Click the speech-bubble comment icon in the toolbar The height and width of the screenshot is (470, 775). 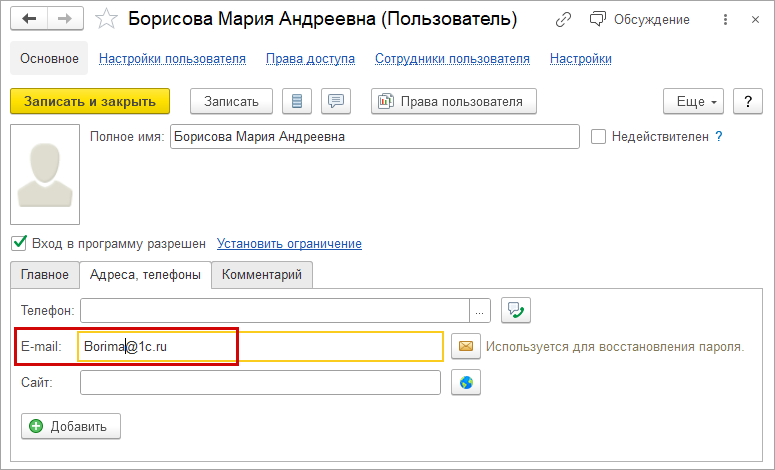[336, 101]
